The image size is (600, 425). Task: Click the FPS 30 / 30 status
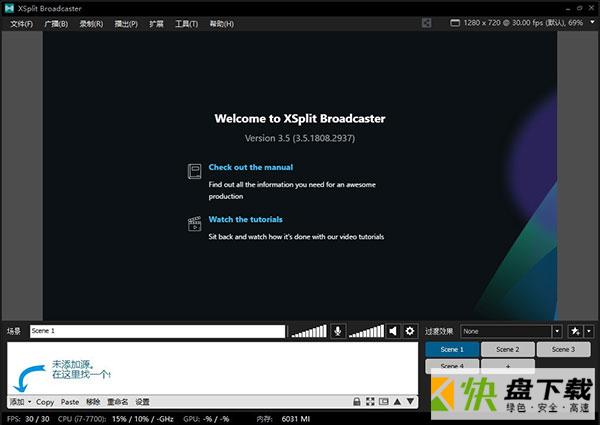(x=28, y=419)
